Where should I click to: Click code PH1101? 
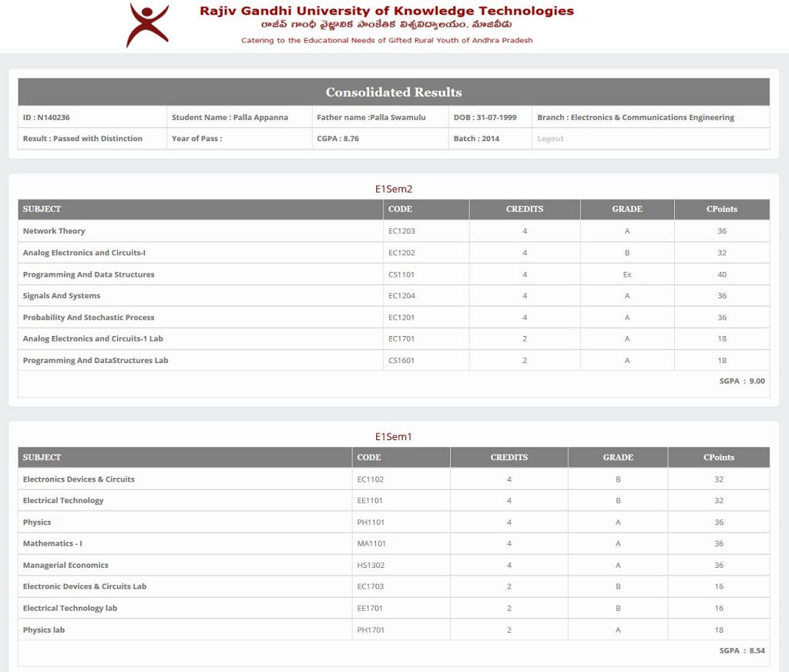coord(371,522)
